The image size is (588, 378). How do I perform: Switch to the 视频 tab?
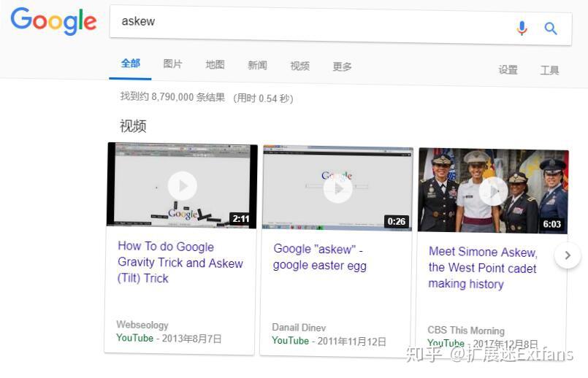(299, 66)
